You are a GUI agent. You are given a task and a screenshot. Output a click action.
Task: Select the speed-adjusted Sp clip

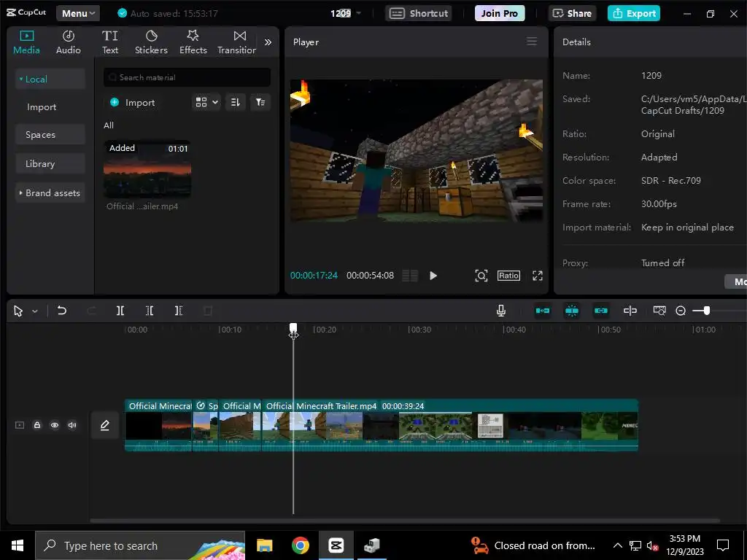[205, 425]
